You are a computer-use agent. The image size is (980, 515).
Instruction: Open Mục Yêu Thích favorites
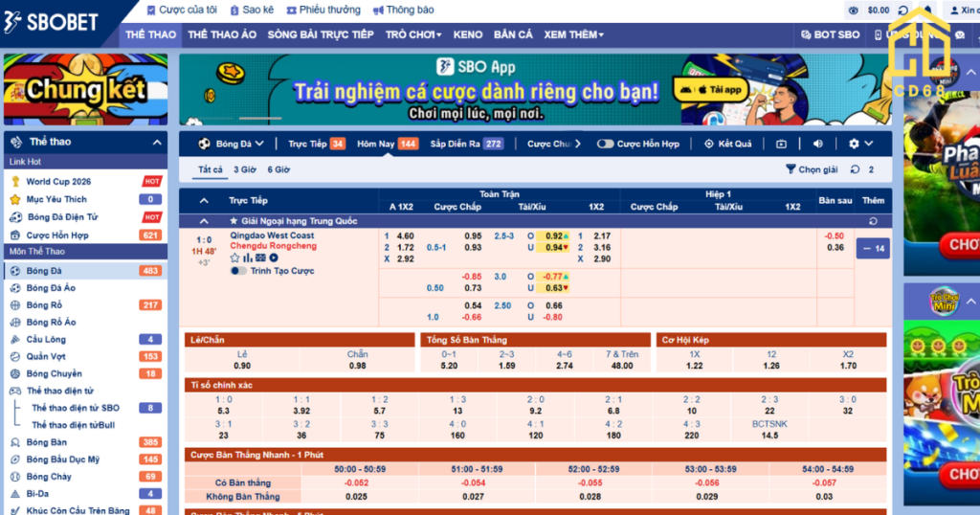(56, 199)
